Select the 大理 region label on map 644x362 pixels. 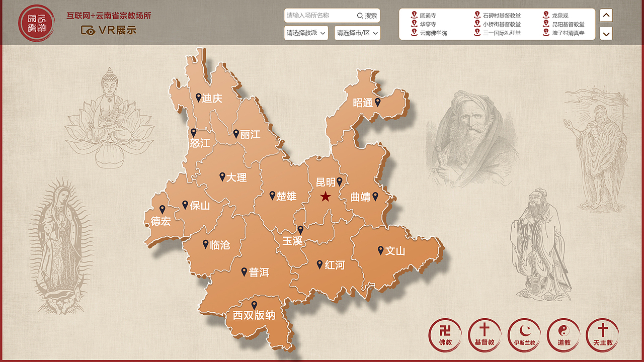click(236, 177)
